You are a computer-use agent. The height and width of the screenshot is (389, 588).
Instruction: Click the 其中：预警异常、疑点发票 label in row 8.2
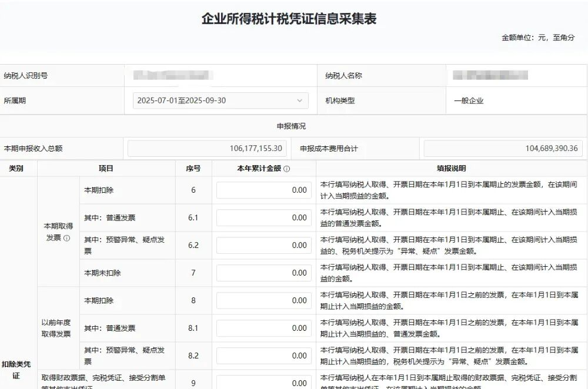[124, 356]
